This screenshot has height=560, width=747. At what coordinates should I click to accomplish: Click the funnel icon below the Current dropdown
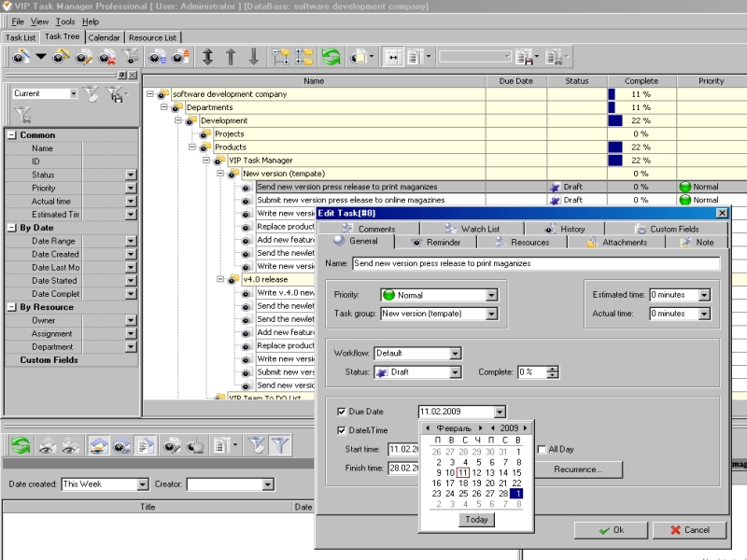click(22, 114)
